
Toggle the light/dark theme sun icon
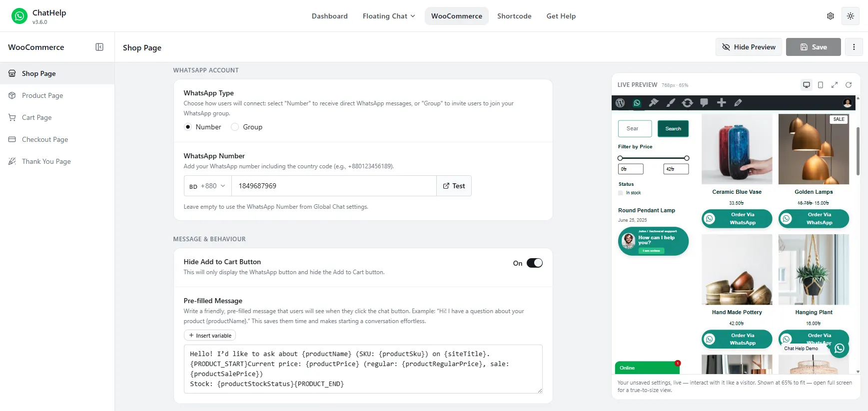851,16
